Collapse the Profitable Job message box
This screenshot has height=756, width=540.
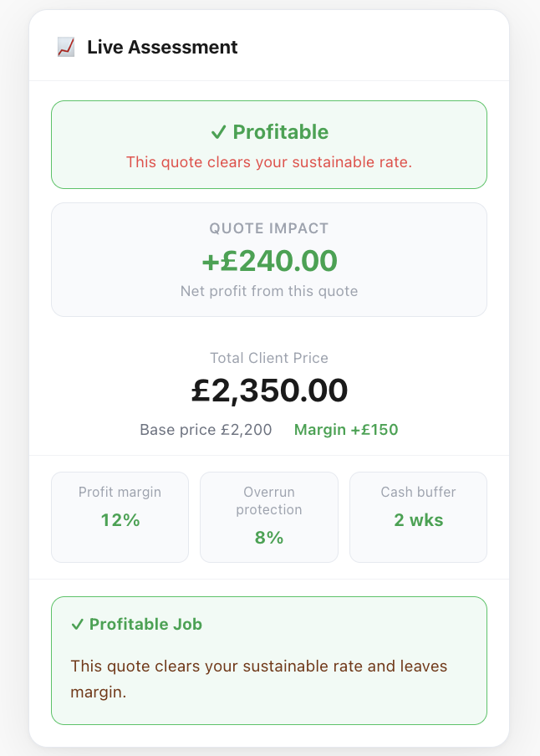(268, 661)
